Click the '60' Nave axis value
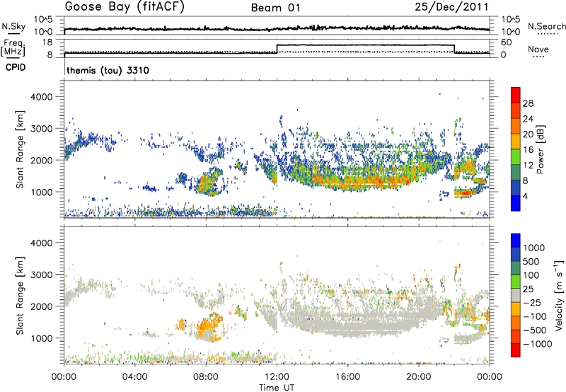 click(x=506, y=42)
